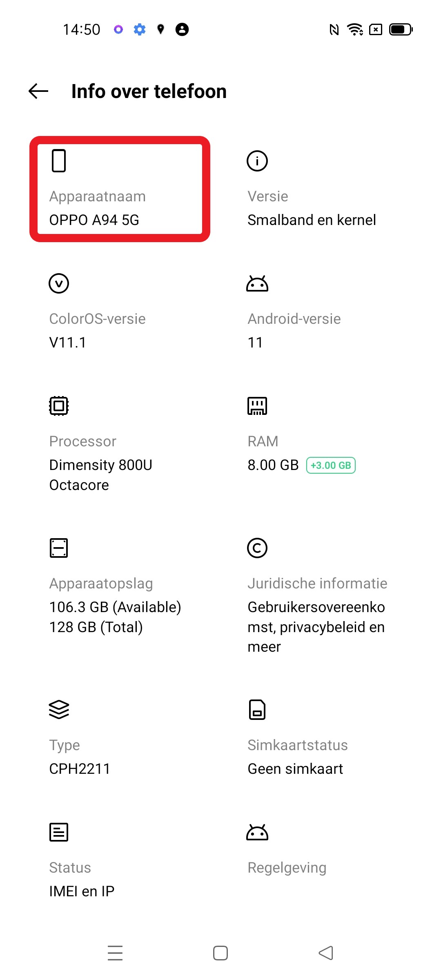Open recent apps menu button

[115, 953]
